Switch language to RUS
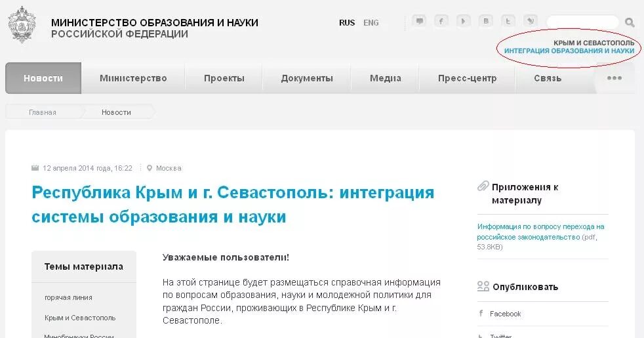Screen dimensions: 644x338 coord(347,23)
